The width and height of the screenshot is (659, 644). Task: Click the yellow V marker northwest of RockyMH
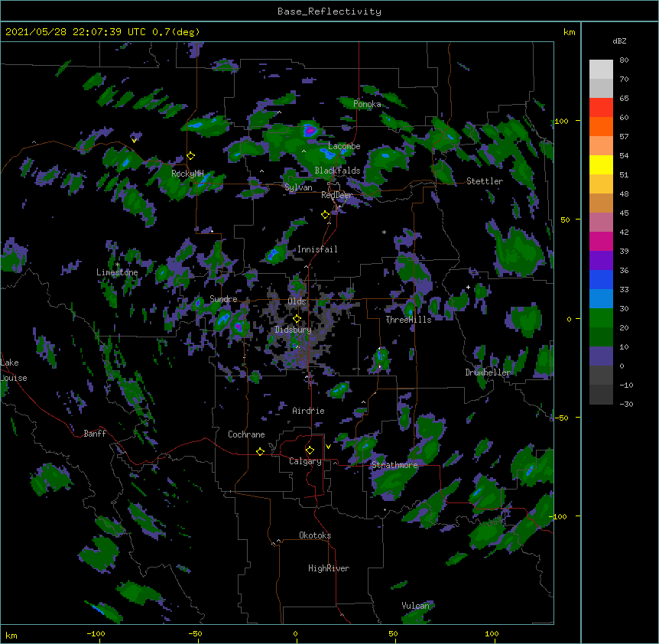pos(134,141)
